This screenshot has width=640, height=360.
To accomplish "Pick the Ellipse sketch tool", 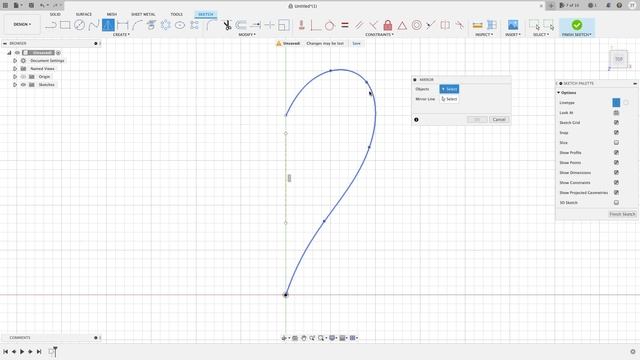I will tap(180, 25).
